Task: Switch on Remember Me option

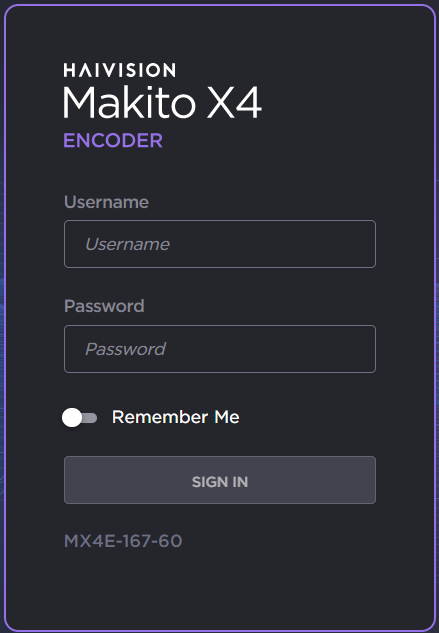Action: [x=80, y=417]
